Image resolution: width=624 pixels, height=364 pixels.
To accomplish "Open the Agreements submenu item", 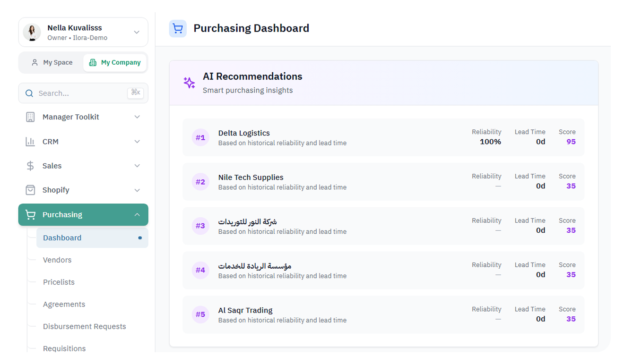I will 64,305.
